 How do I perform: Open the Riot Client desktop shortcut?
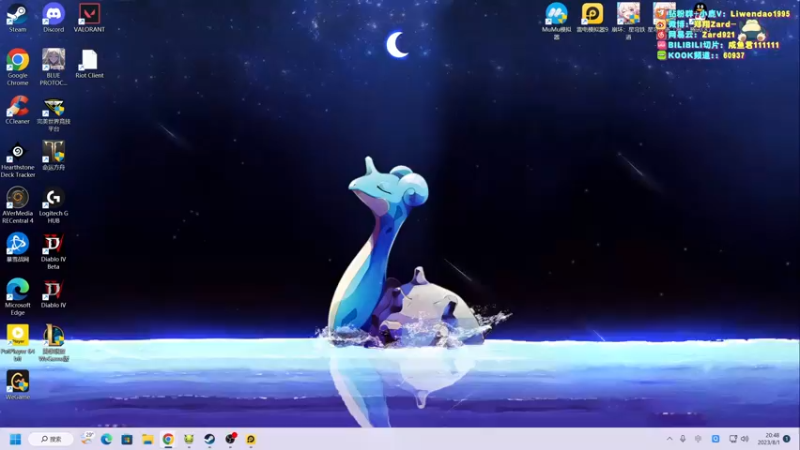[x=89, y=64]
